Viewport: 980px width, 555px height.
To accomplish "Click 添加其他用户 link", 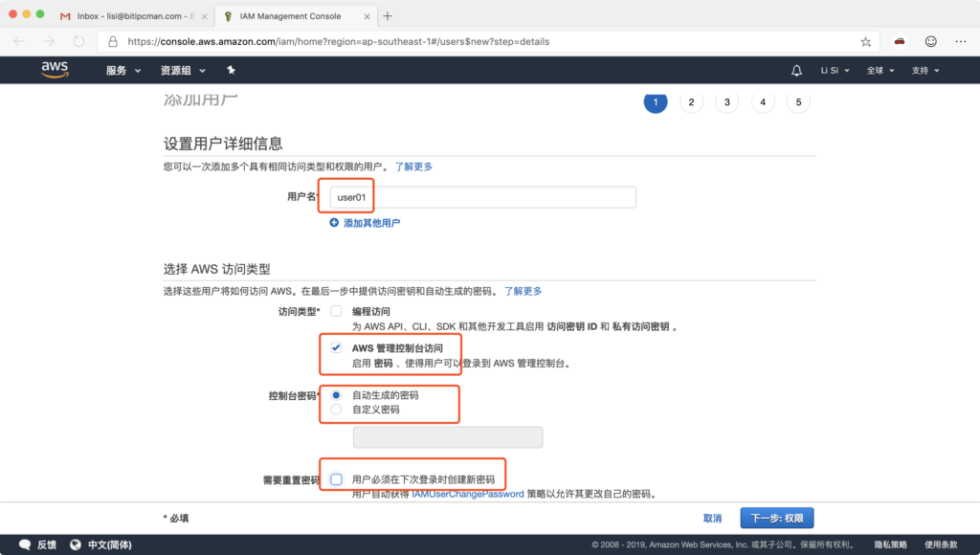I will (372, 223).
